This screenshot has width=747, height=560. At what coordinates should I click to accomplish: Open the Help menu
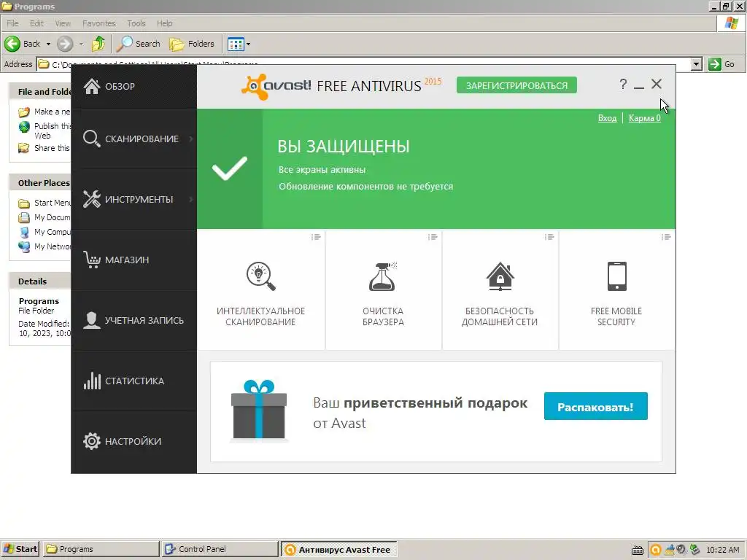(x=164, y=23)
